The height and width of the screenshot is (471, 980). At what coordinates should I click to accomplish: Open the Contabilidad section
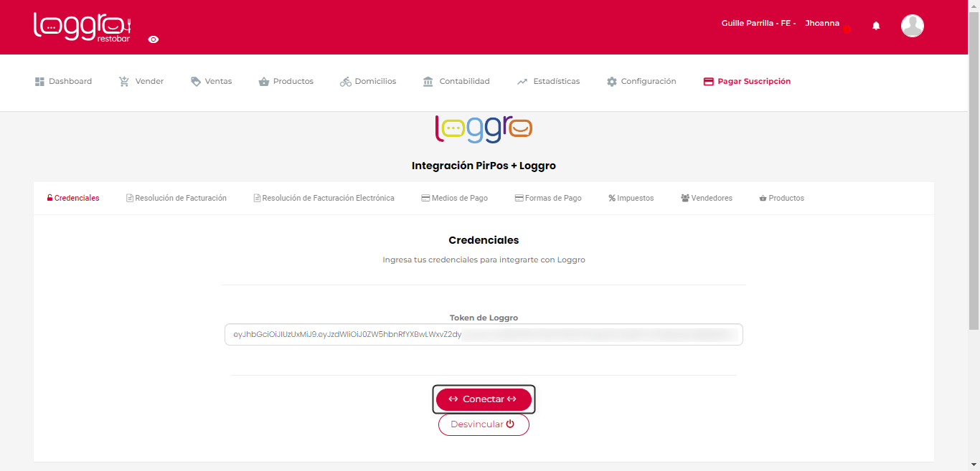(x=456, y=82)
